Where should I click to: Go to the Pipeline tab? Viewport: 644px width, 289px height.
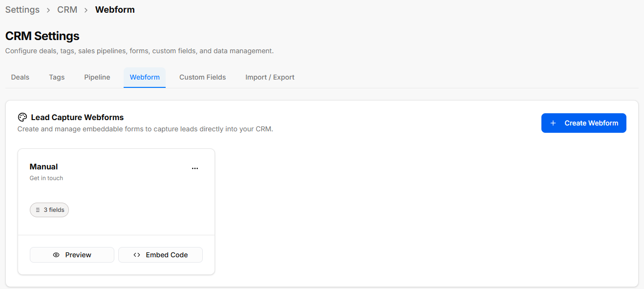click(97, 77)
